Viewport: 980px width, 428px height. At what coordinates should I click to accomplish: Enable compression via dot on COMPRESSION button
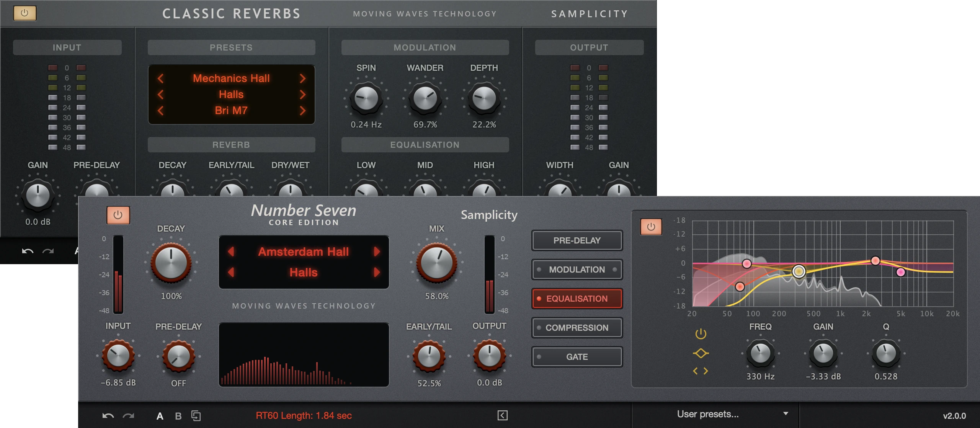539,328
